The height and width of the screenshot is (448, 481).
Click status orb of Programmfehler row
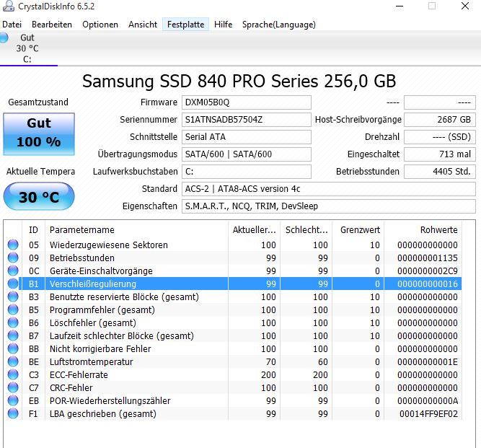pos(13,309)
